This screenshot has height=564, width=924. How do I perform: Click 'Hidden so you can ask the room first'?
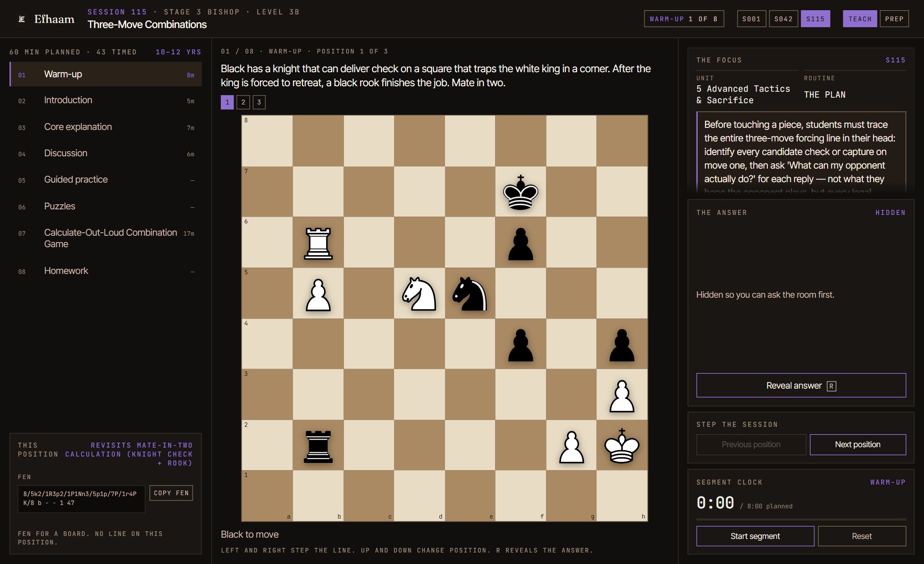tap(765, 295)
